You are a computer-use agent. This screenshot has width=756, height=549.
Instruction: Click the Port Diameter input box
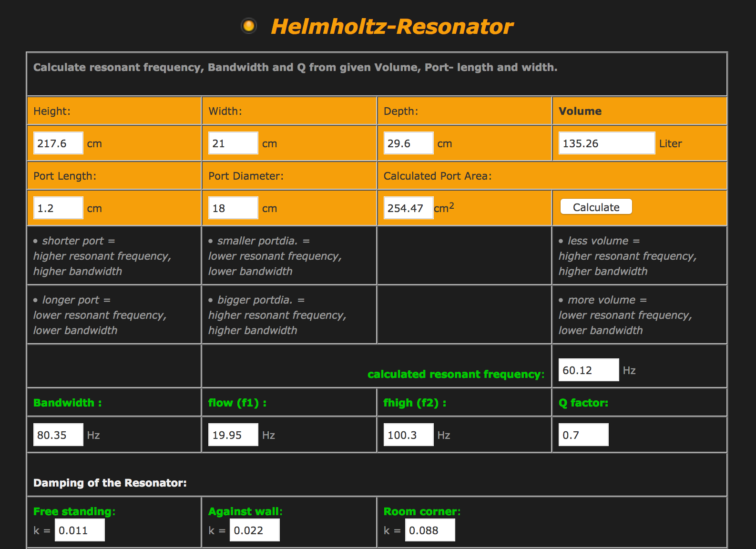tap(233, 208)
